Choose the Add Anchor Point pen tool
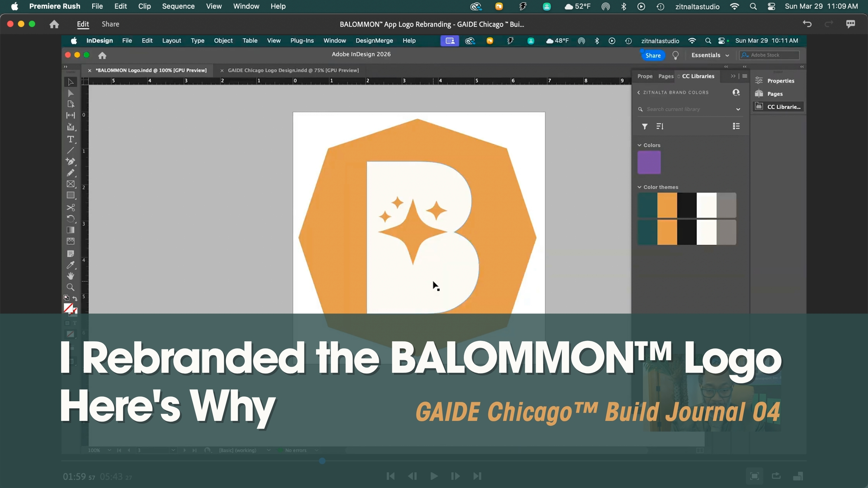This screenshot has width=868, height=488. pyautogui.click(x=71, y=162)
